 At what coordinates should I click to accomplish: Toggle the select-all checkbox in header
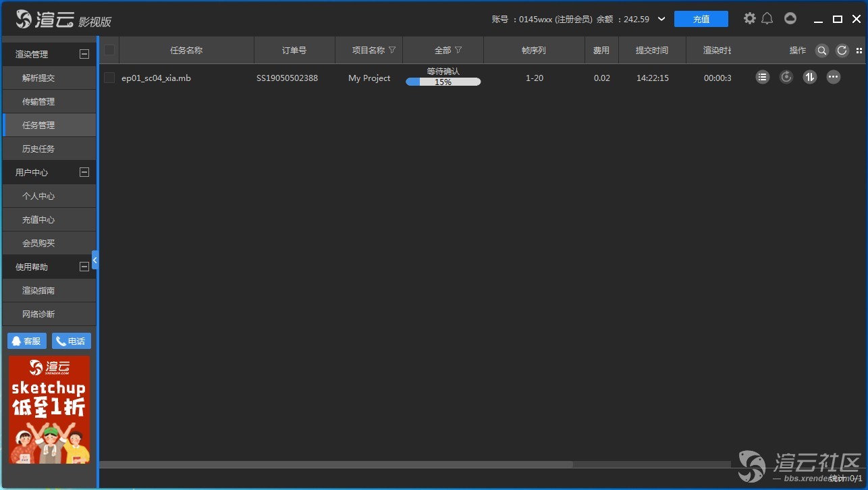click(109, 50)
